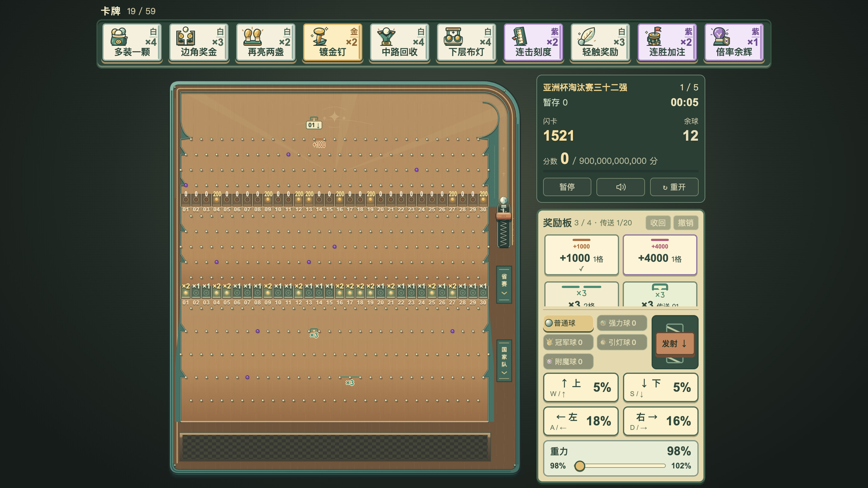
Task: Choose 强力球 ball type
Action: (x=622, y=323)
